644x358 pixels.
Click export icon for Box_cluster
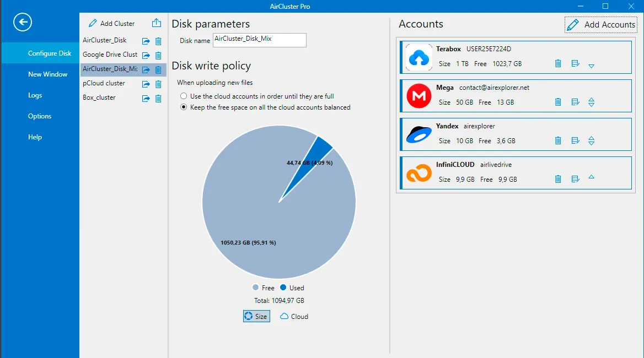[x=146, y=99]
